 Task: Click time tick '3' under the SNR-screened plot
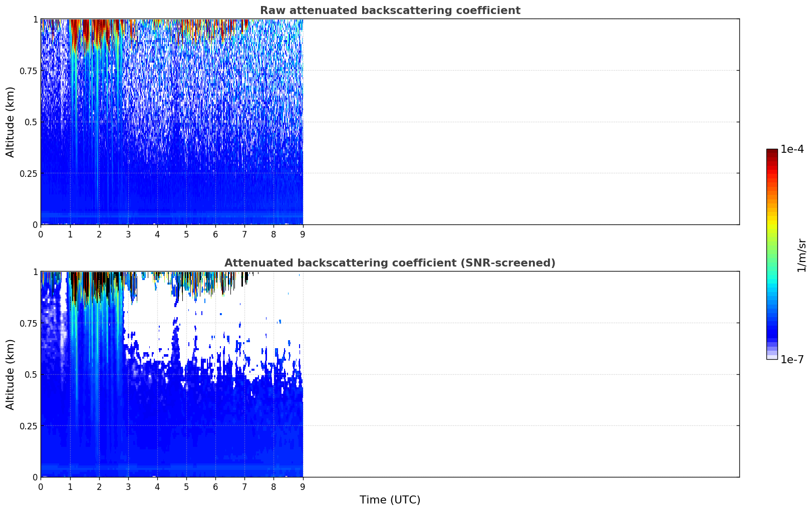click(128, 486)
